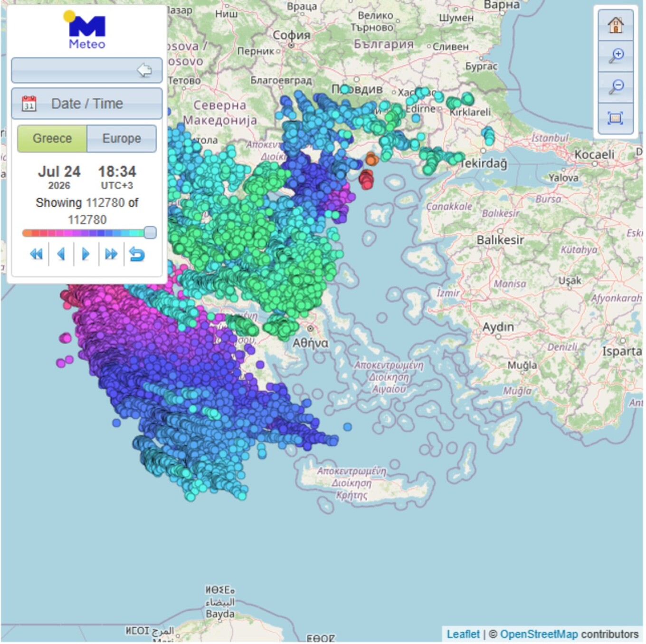
Task: Click the 'Благоевград' label on the map
Action: [281, 80]
